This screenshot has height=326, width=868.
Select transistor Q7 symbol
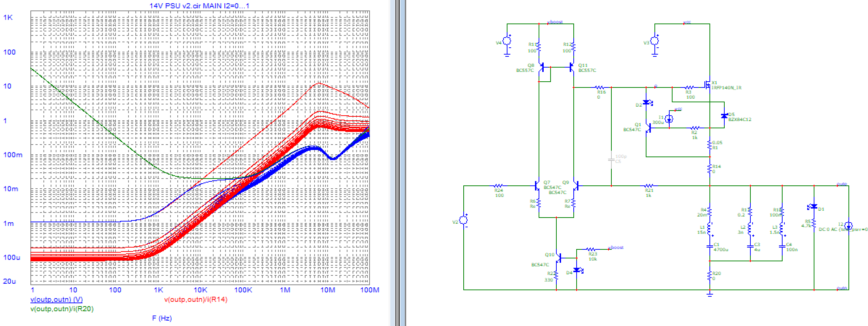tap(537, 186)
